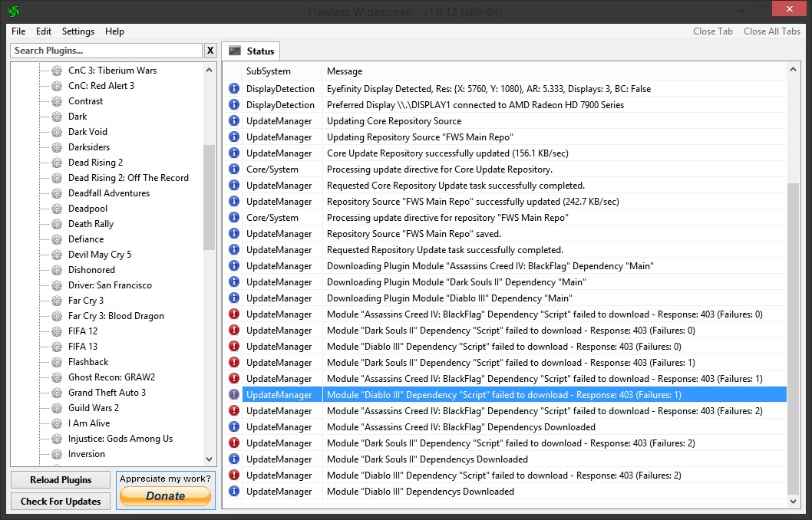
Task: Click Close Tab
Action: pos(712,31)
